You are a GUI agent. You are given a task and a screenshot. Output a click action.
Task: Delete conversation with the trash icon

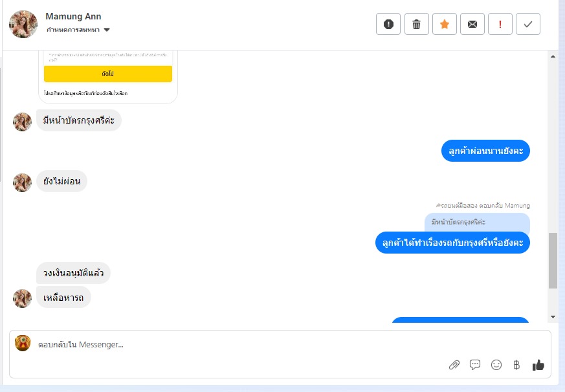point(417,24)
